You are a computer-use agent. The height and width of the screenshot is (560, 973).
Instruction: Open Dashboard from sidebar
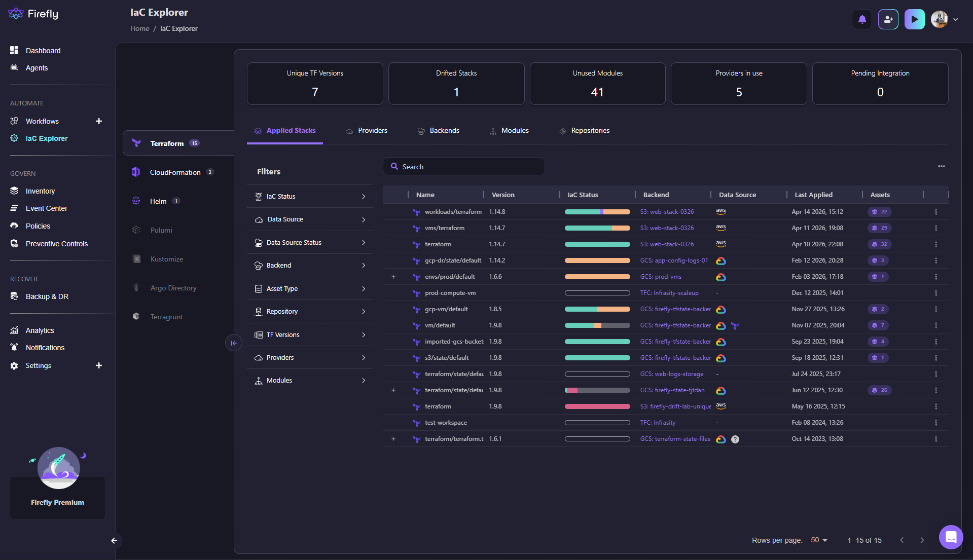tap(43, 51)
